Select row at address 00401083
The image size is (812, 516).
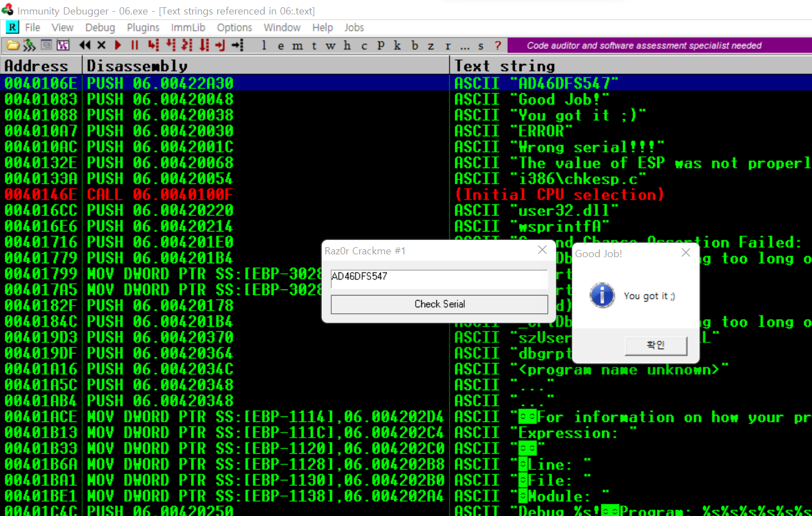pyautogui.click(x=406, y=99)
